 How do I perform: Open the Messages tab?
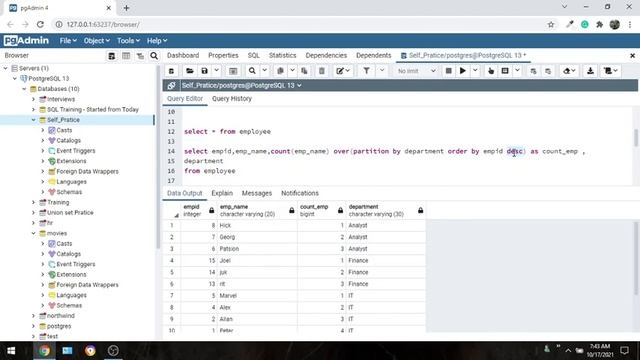pyautogui.click(x=257, y=193)
